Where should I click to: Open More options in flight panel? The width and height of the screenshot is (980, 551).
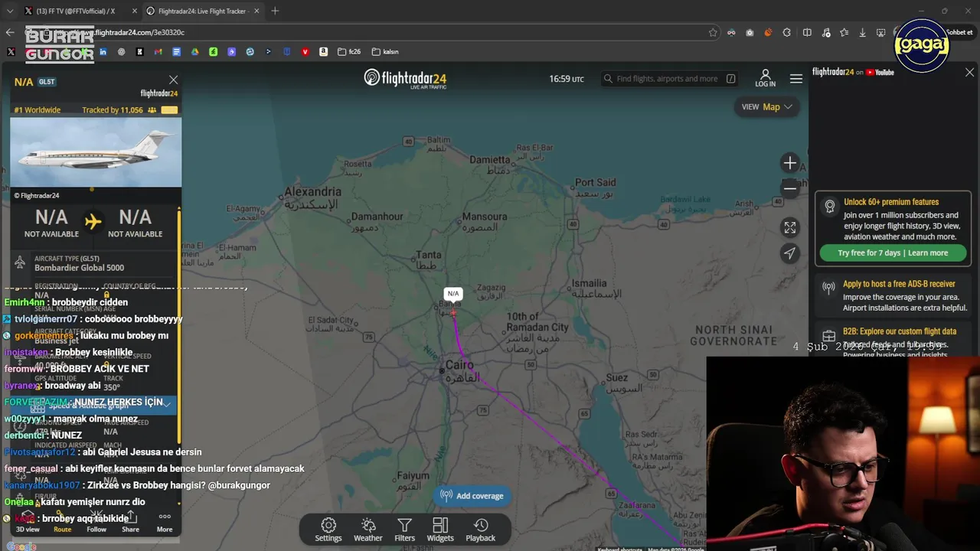pyautogui.click(x=165, y=522)
